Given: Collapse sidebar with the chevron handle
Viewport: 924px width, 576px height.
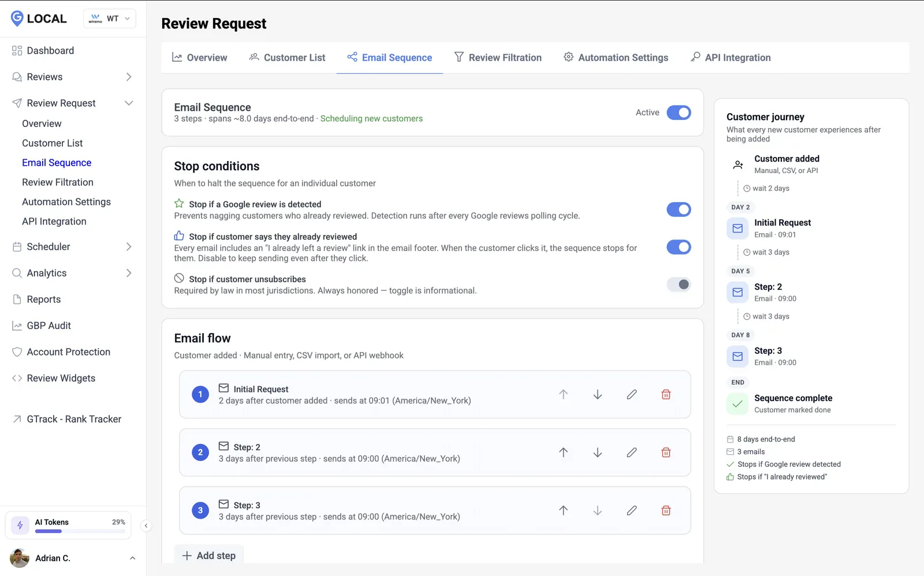Looking at the screenshot, I should point(146,526).
